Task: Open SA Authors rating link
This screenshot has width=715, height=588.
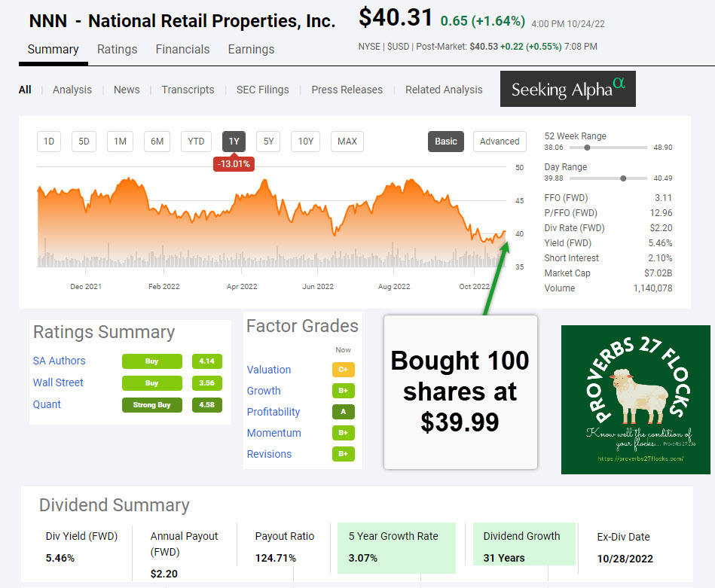Action: [59, 361]
